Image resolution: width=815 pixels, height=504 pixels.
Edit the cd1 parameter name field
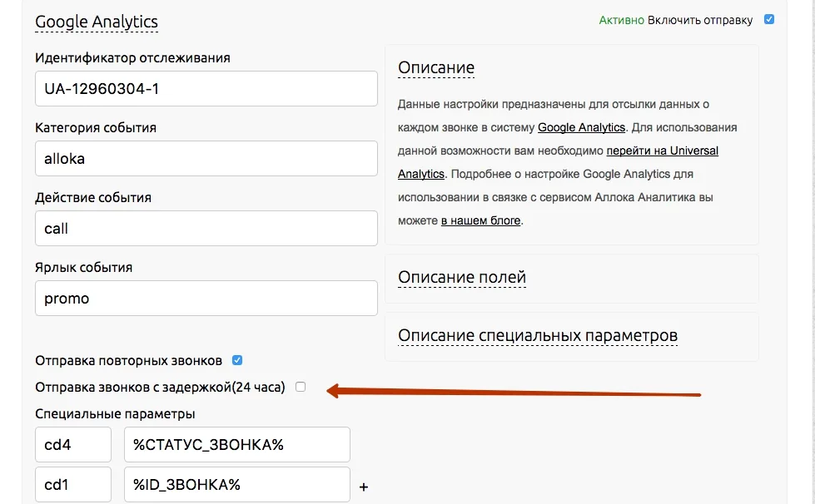(x=73, y=484)
